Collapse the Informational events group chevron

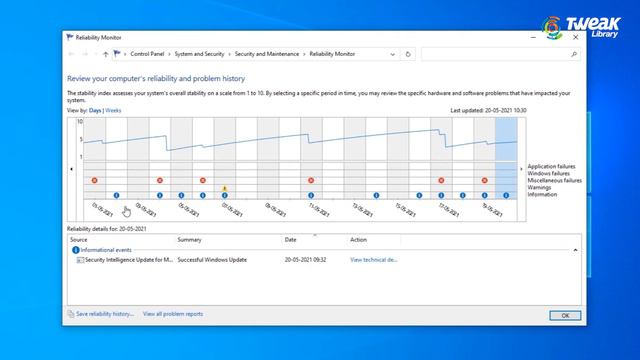coord(576,250)
